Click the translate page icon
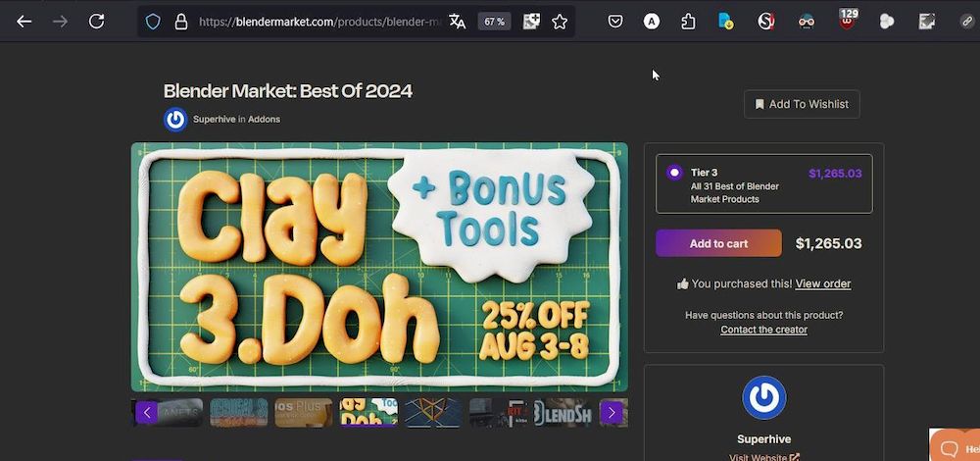 point(457,22)
